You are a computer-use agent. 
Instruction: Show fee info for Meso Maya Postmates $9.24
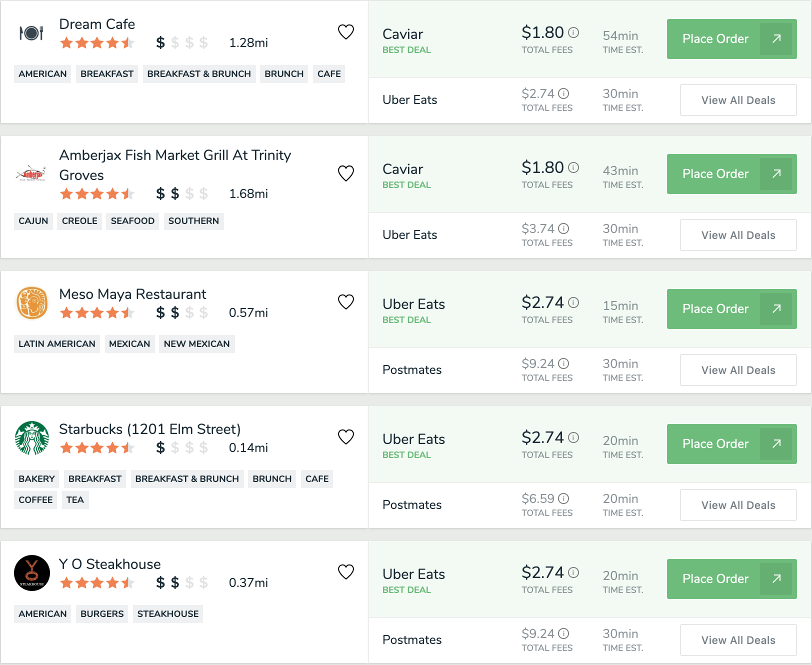pos(564,363)
